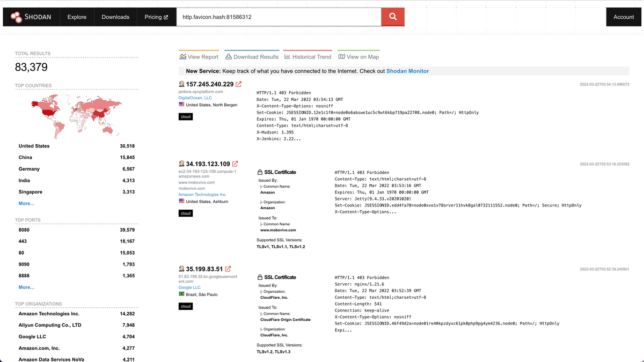Open external link icon for 34.193.123.109
Viewport: 644px width, 362px height.
coord(235,164)
